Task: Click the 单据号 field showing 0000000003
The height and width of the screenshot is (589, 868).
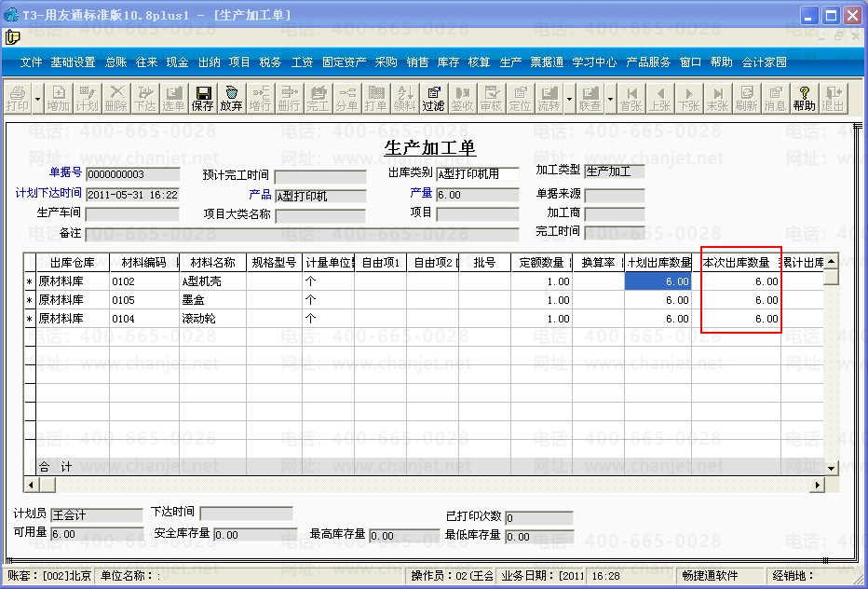Action: point(133,174)
